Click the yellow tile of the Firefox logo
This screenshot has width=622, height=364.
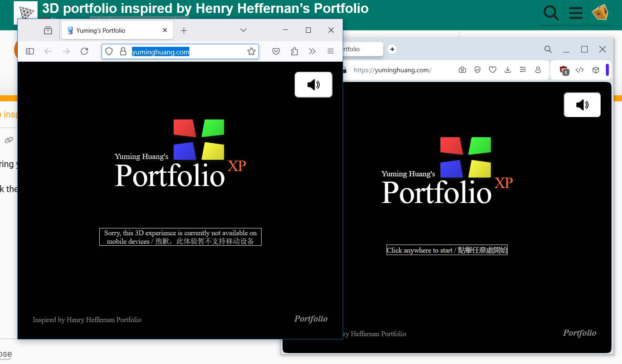point(213,151)
